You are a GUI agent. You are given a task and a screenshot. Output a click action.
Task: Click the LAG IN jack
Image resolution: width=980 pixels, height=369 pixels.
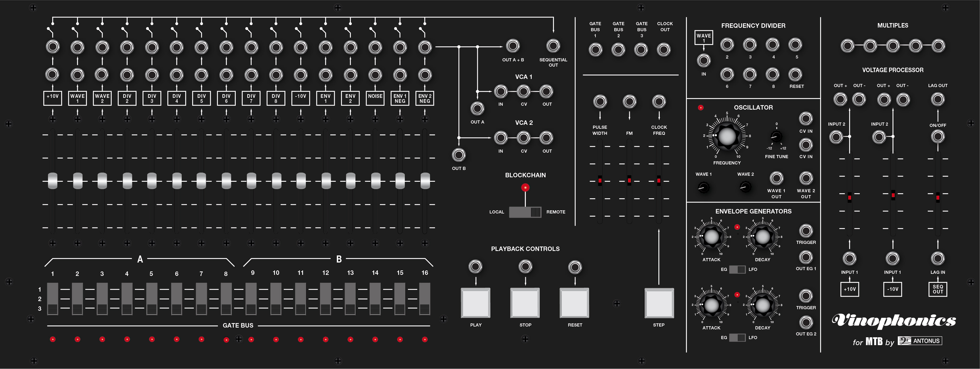coord(937,258)
